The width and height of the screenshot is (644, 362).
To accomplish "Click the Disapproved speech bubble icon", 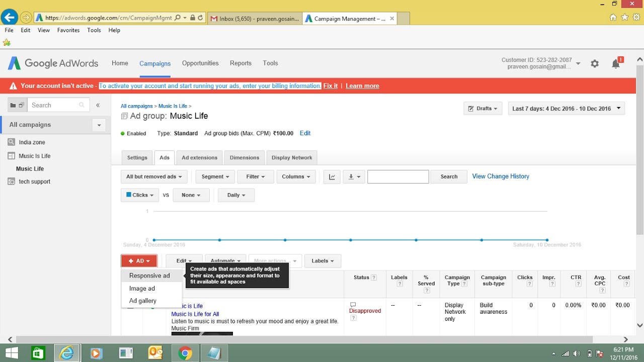I will [353, 305].
